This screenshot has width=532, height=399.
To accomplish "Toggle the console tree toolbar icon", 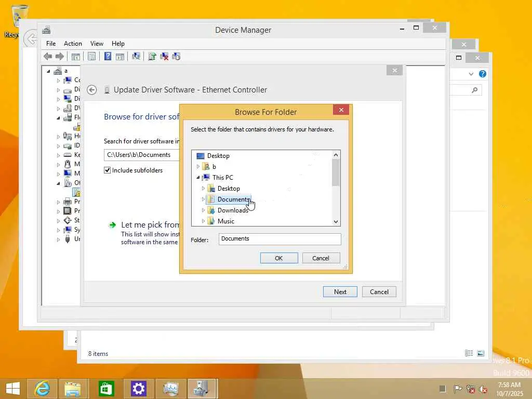I will click(76, 57).
